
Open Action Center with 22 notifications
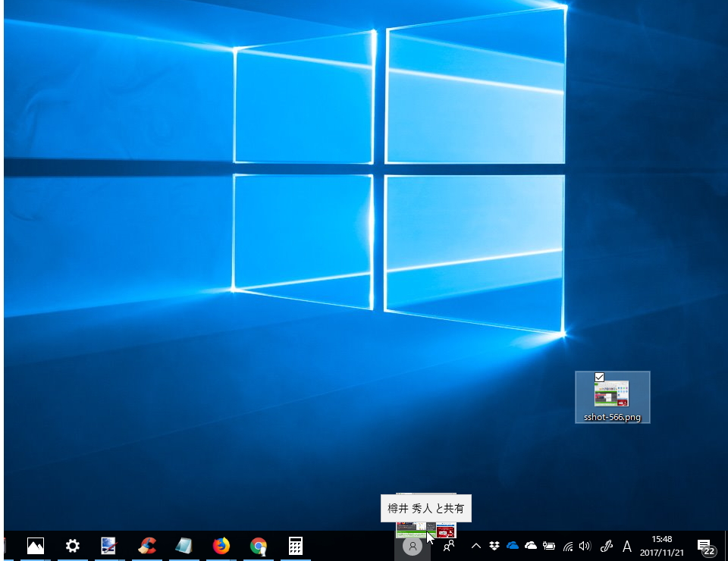706,547
